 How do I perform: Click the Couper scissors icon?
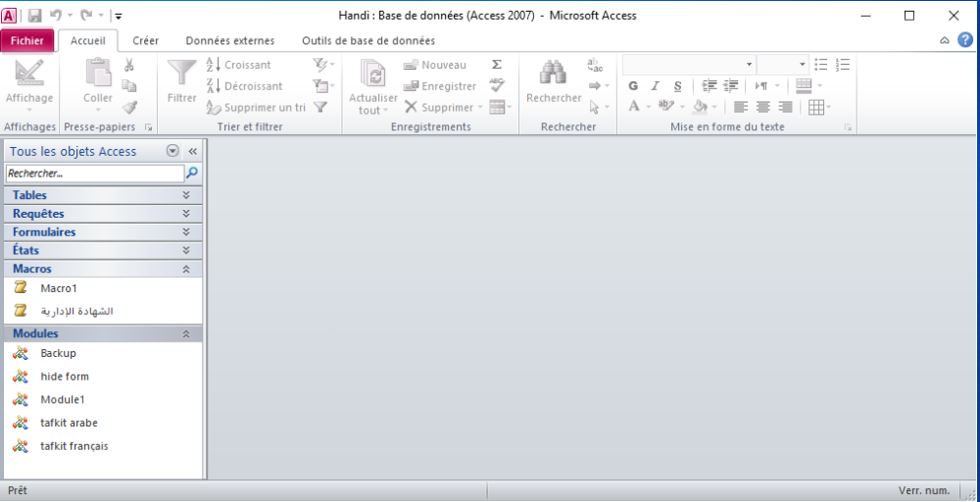pos(129,65)
